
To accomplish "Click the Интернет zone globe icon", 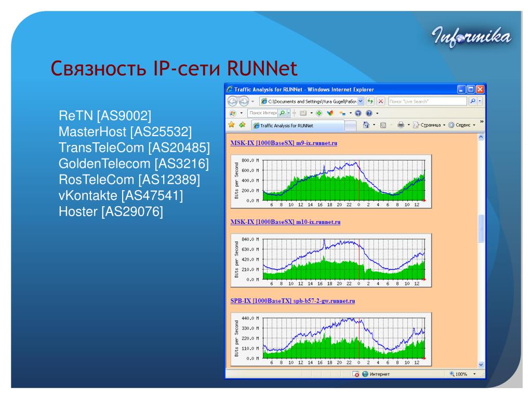I will point(365,374).
